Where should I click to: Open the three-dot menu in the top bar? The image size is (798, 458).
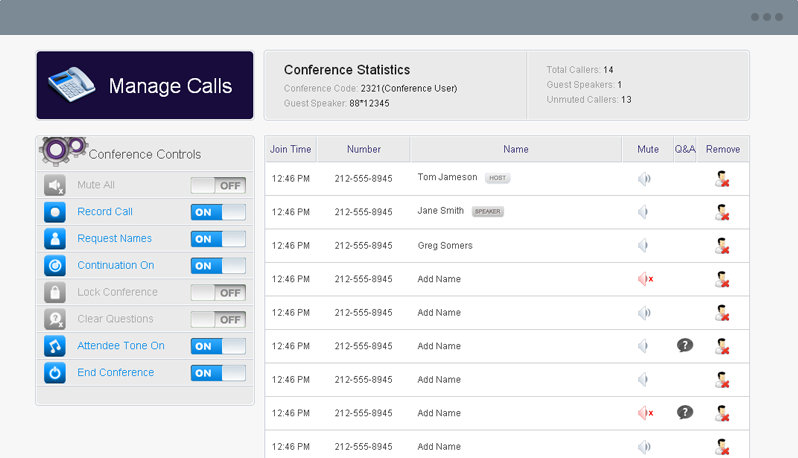click(766, 17)
